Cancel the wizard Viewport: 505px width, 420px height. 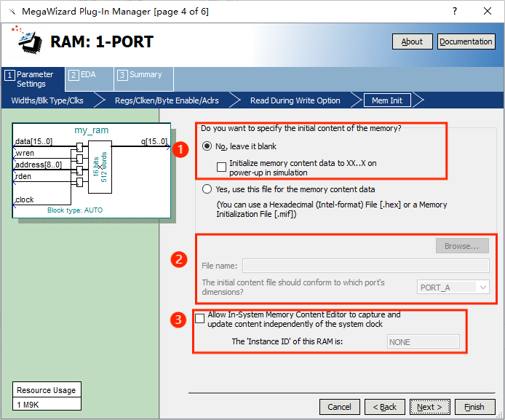pyautogui.click(x=340, y=407)
